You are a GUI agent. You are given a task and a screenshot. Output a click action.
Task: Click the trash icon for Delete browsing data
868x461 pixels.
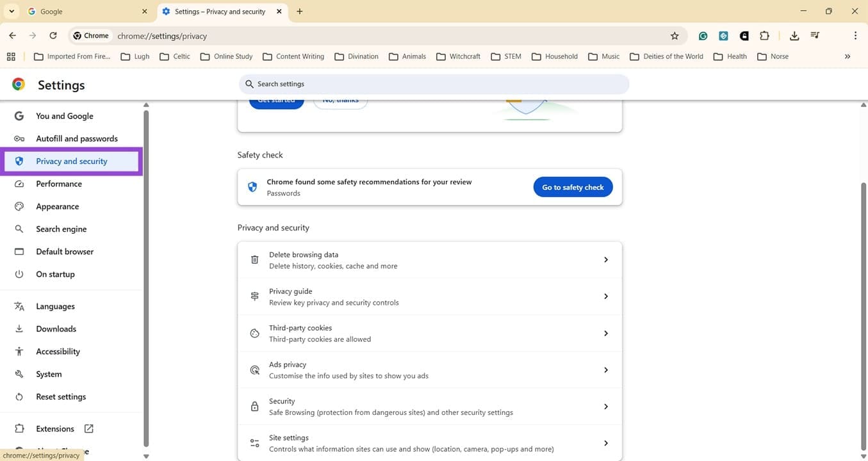(254, 259)
